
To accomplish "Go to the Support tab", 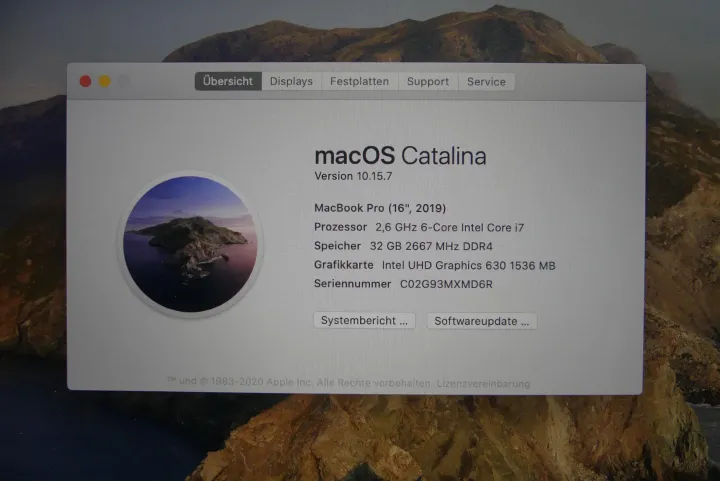I will (x=428, y=82).
